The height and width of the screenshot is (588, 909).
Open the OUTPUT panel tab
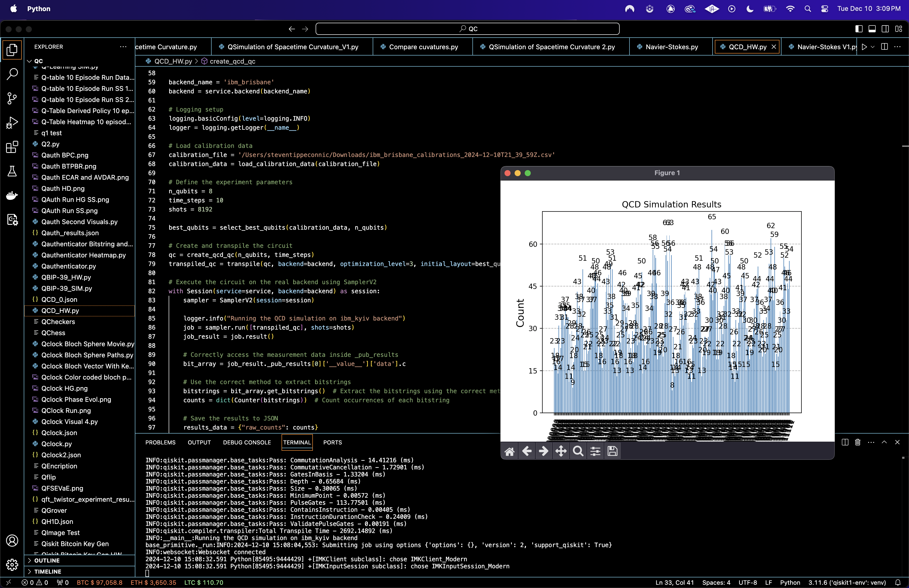click(x=199, y=442)
